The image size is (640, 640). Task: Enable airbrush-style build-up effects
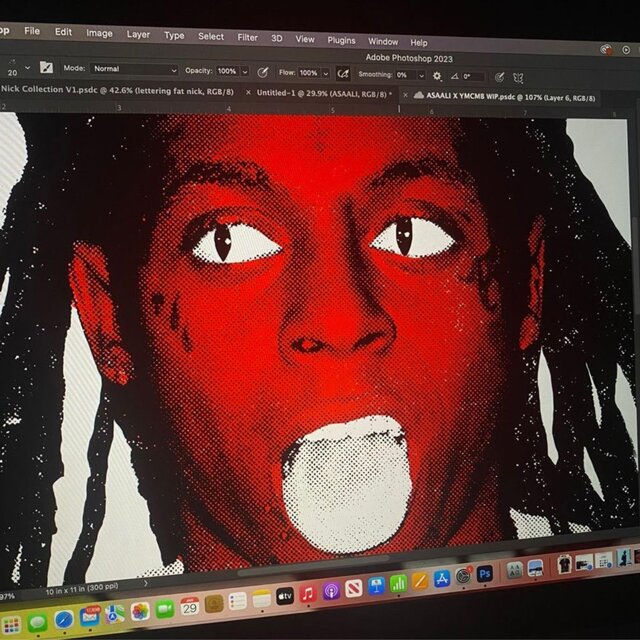click(x=343, y=74)
